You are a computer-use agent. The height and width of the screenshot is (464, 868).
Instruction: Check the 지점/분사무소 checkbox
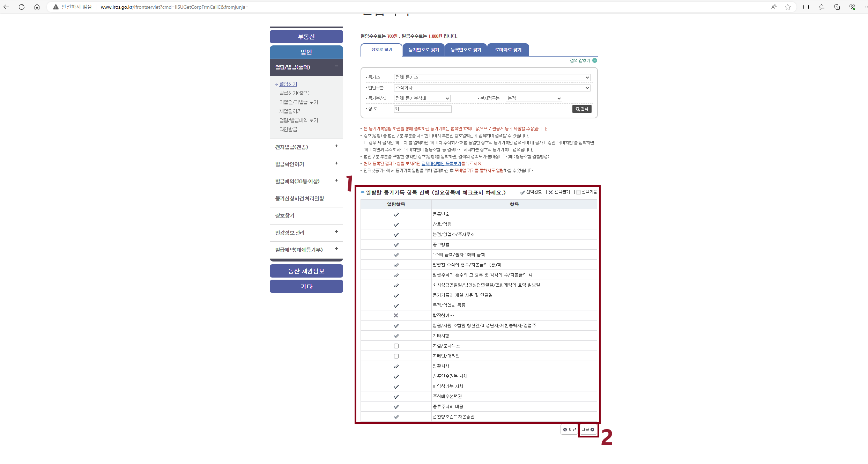pyautogui.click(x=396, y=346)
